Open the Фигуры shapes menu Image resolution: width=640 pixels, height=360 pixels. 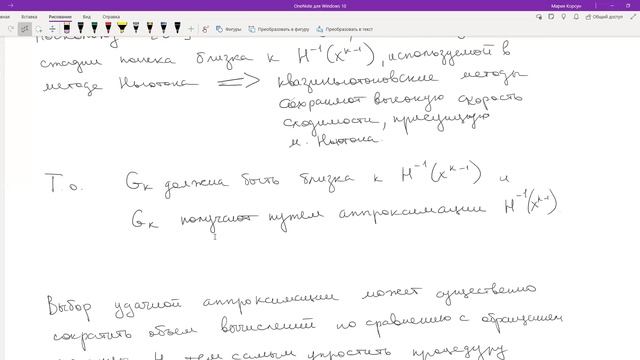point(229,29)
